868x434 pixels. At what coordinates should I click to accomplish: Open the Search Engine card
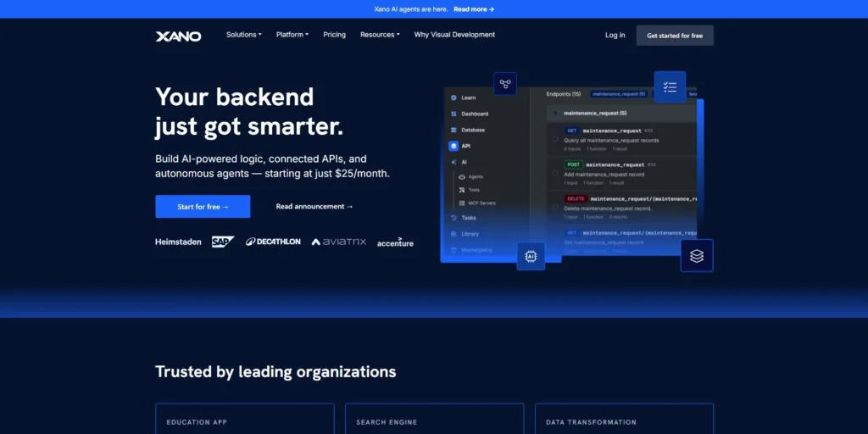tap(435, 419)
